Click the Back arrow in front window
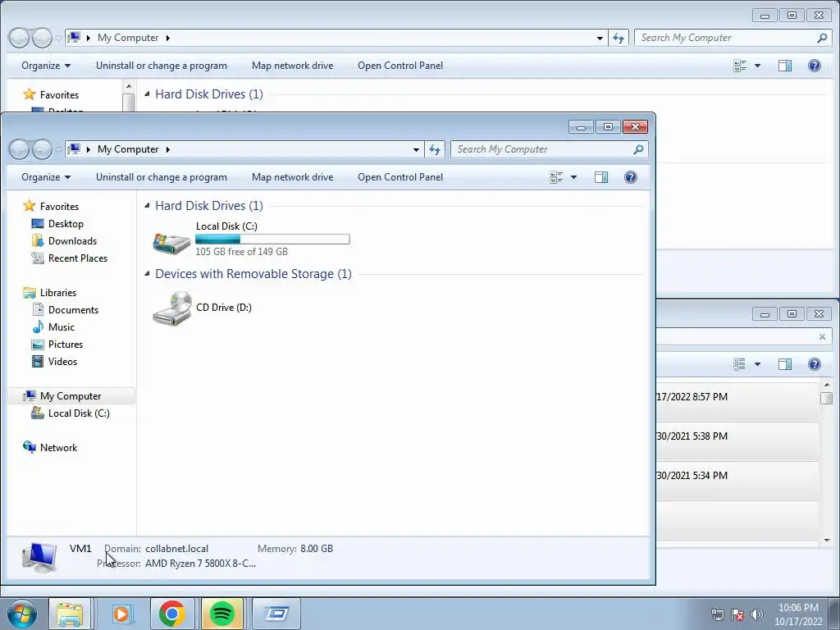Screen dimensions: 840x630 tap(20, 149)
